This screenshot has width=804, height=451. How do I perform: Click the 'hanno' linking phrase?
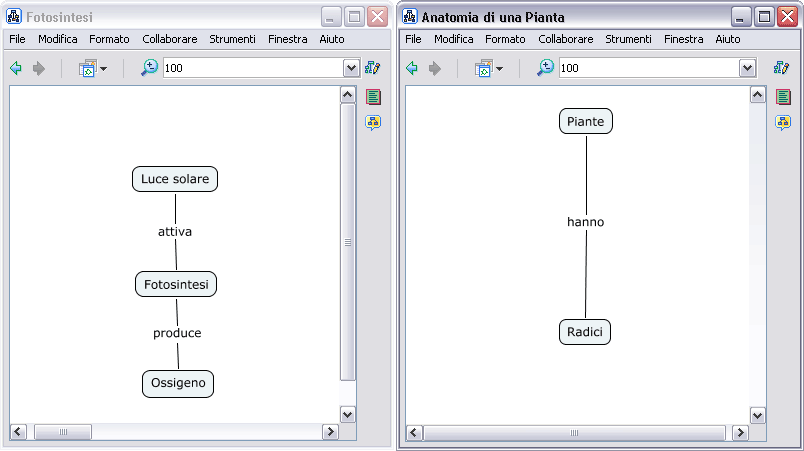tap(585, 222)
